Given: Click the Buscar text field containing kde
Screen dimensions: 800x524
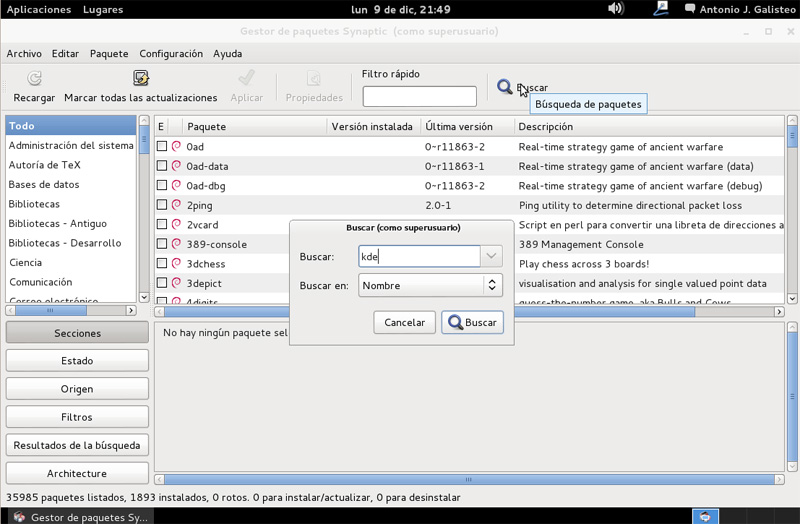Looking at the screenshot, I should (x=419, y=256).
